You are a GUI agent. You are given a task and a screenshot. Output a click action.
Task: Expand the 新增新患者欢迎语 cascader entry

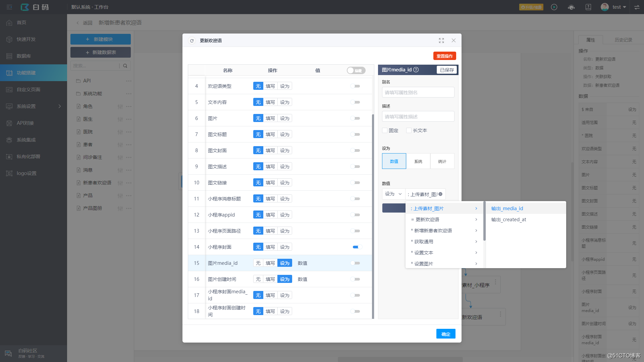(x=444, y=231)
